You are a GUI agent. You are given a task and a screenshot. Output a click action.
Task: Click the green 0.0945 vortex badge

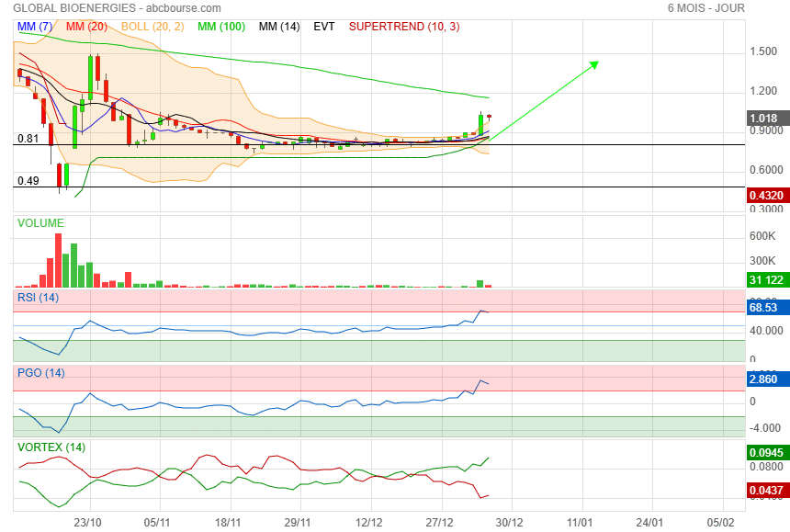point(767,452)
